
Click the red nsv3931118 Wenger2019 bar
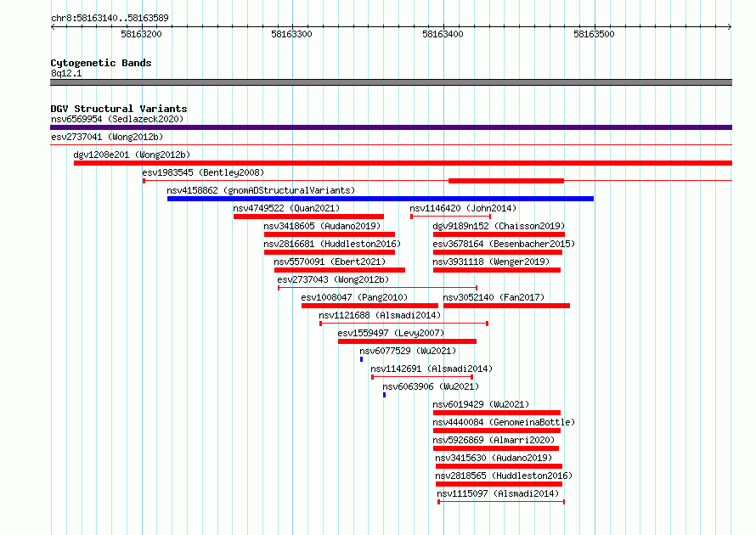[x=497, y=270]
